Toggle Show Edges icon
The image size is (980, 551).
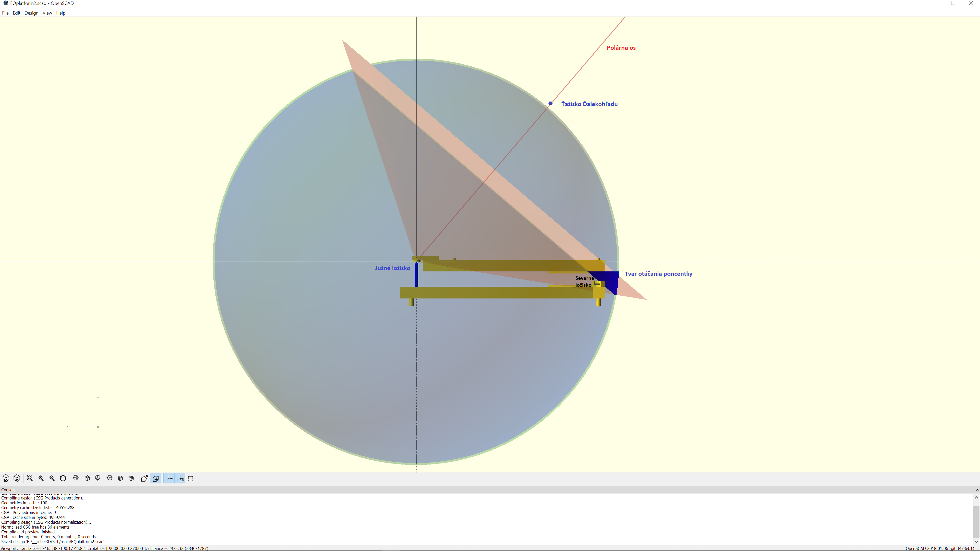tap(191, 478)
